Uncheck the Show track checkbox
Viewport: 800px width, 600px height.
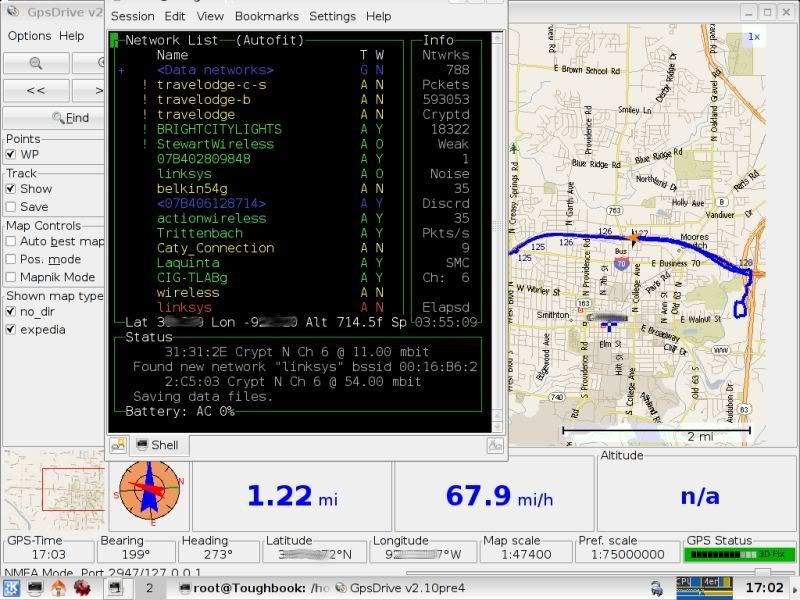11,189
